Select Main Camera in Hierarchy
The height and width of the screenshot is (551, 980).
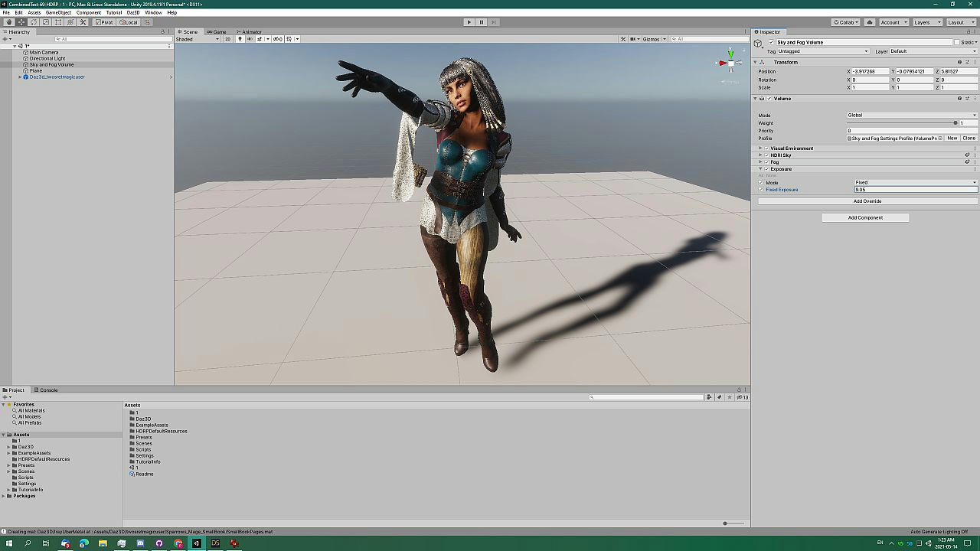44,52
